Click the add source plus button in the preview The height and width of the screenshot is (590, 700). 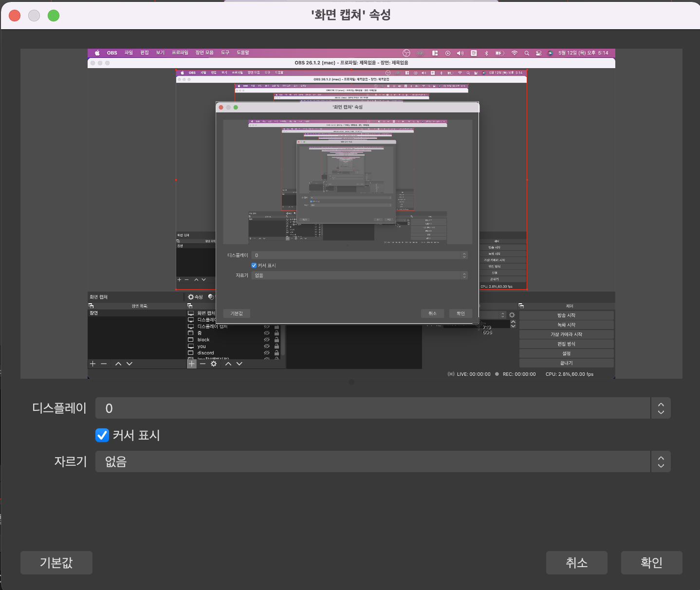pyautogui.click(x=192, y=364)
